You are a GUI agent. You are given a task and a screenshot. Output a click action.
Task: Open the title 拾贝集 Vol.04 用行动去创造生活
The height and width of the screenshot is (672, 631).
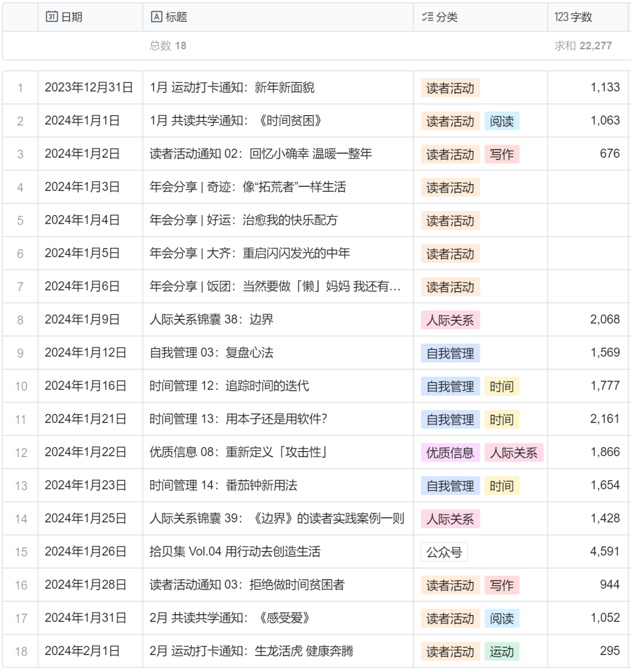pyautogui.click(x=235, y=551)
